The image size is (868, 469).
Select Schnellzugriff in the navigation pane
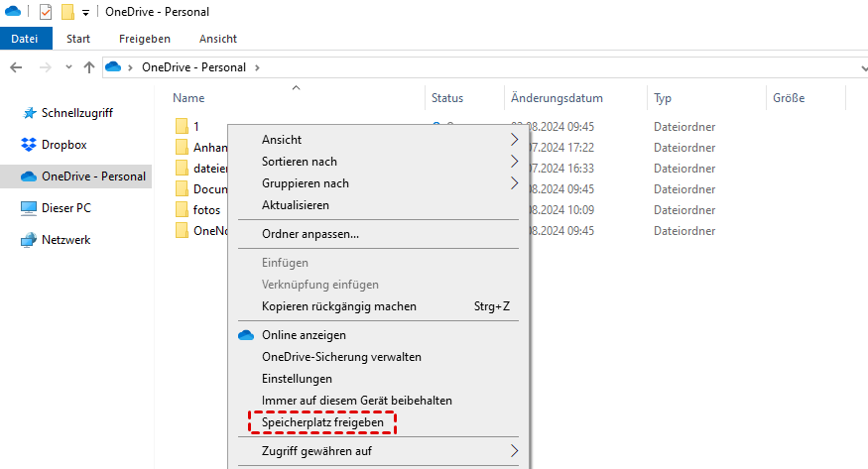click(x=76, y=113)
